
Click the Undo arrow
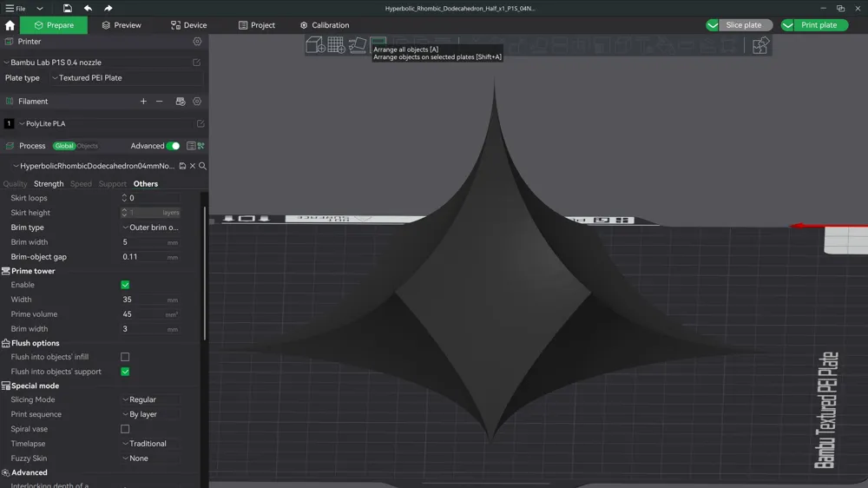[x=88, y=9]
